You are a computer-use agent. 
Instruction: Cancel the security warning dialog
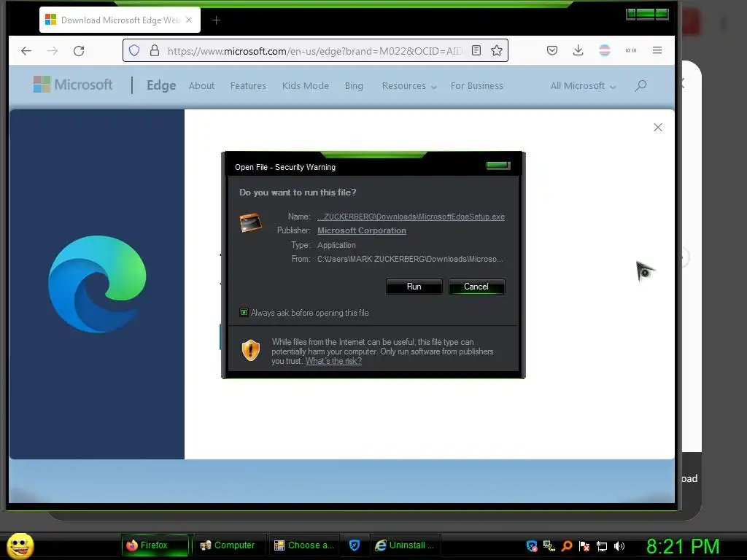click(x=476, y=287)
